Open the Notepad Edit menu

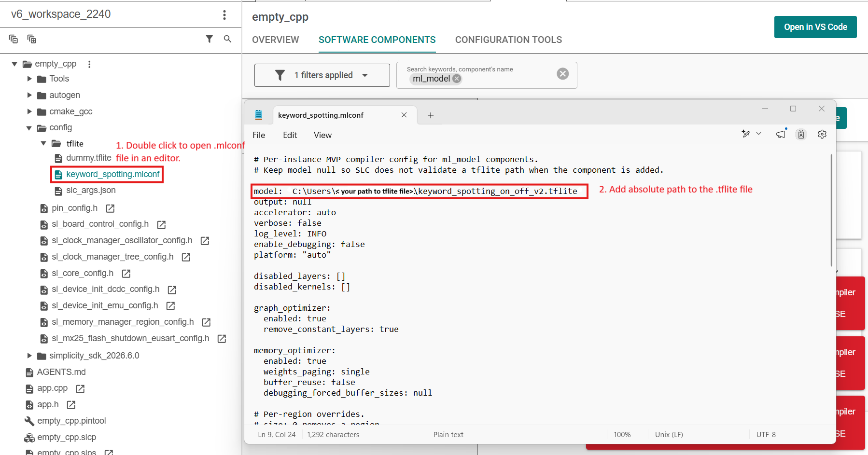point(290,135)
